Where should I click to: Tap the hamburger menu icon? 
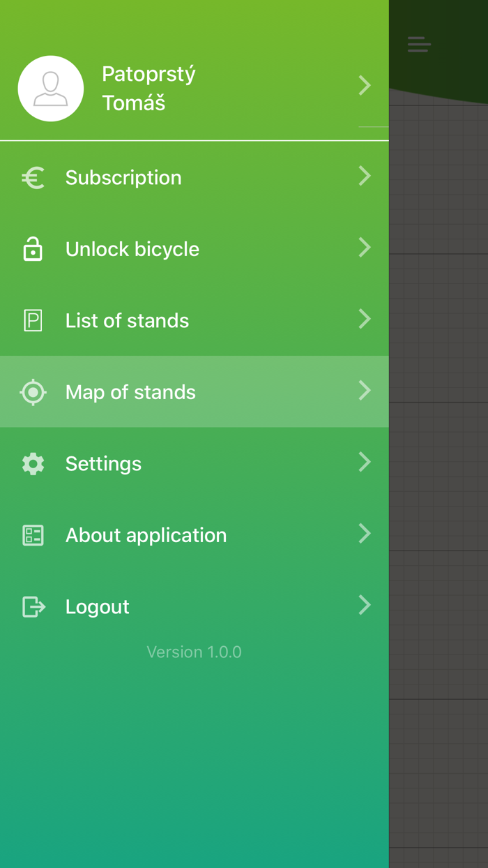pos(419,45)
